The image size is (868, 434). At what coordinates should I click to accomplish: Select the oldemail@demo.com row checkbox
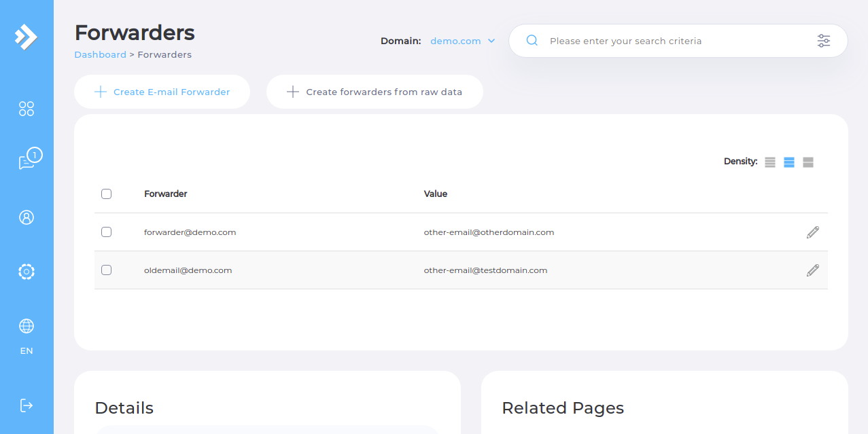point(106,270)
